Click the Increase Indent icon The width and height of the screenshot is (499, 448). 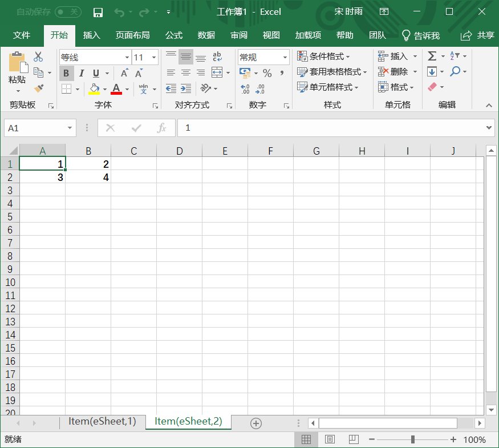pos(186,88)
